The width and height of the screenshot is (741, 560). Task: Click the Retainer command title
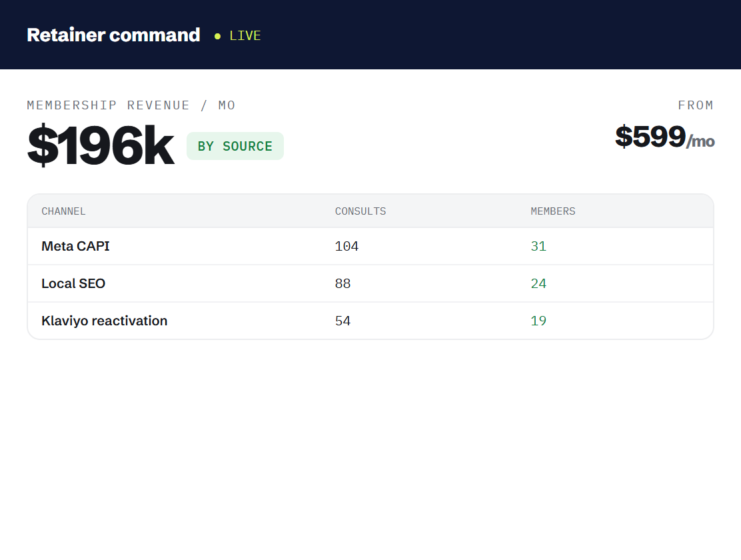tap(113, 35)
